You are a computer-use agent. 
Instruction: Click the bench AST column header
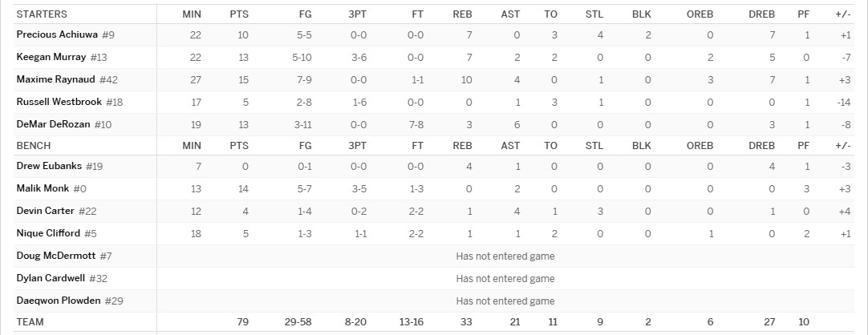[x=510, y=146]
